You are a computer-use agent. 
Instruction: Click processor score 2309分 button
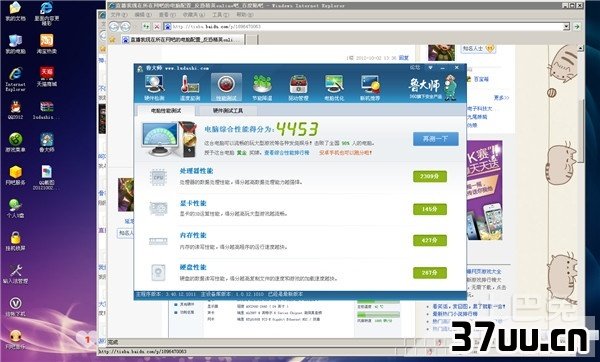pos(430,176)
